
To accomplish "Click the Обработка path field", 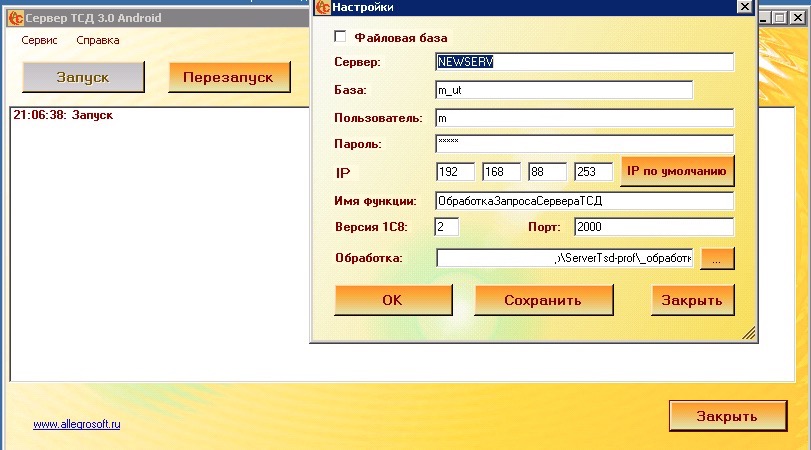I will pos(564,258).
